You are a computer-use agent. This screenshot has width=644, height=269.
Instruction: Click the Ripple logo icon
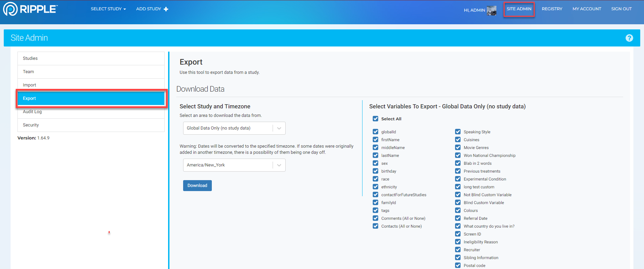(x=10, y=9)
